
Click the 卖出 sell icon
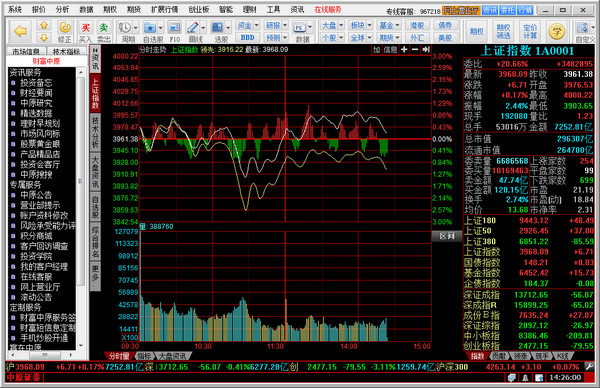tap(103, 28)
